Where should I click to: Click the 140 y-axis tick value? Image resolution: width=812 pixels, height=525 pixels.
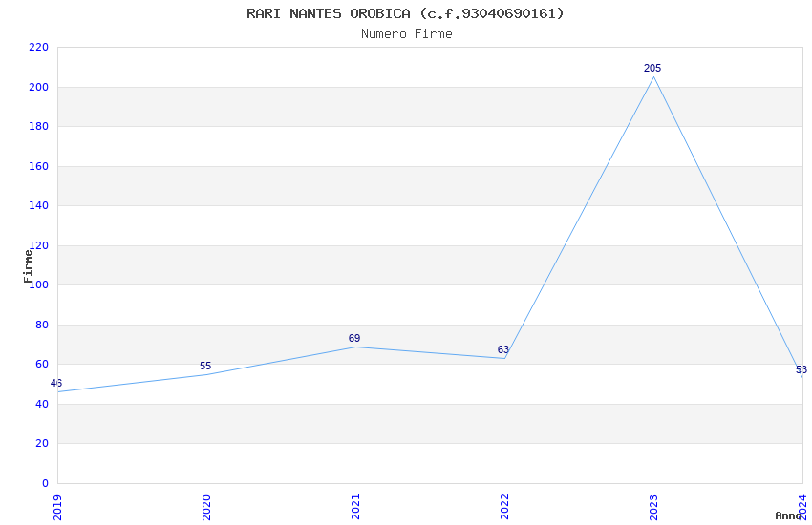38,206
